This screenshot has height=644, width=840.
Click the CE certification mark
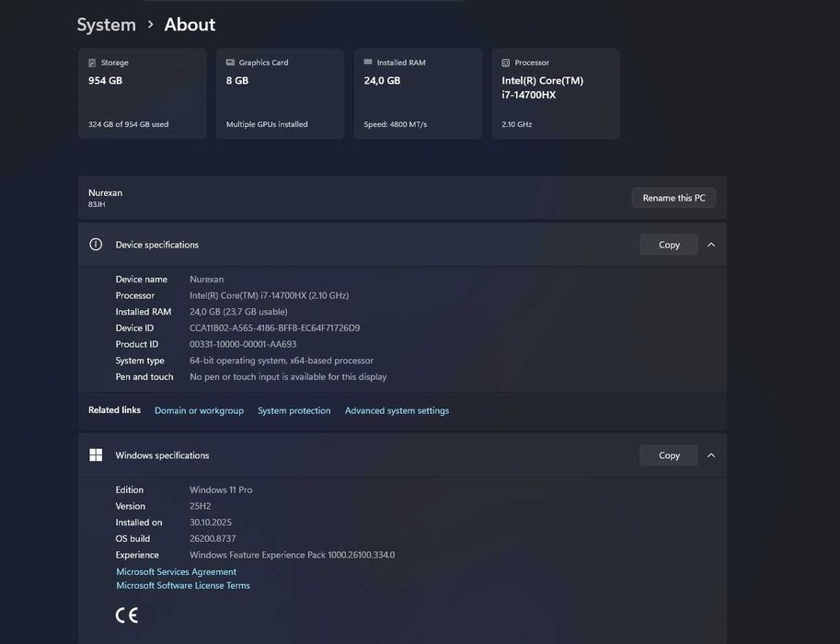(127, 615)
